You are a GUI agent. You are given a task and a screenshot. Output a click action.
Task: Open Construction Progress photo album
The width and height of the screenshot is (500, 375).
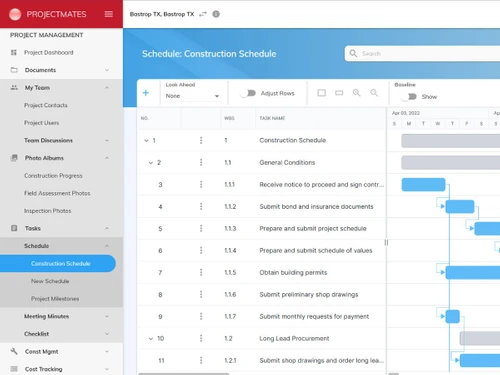point(53,176)
